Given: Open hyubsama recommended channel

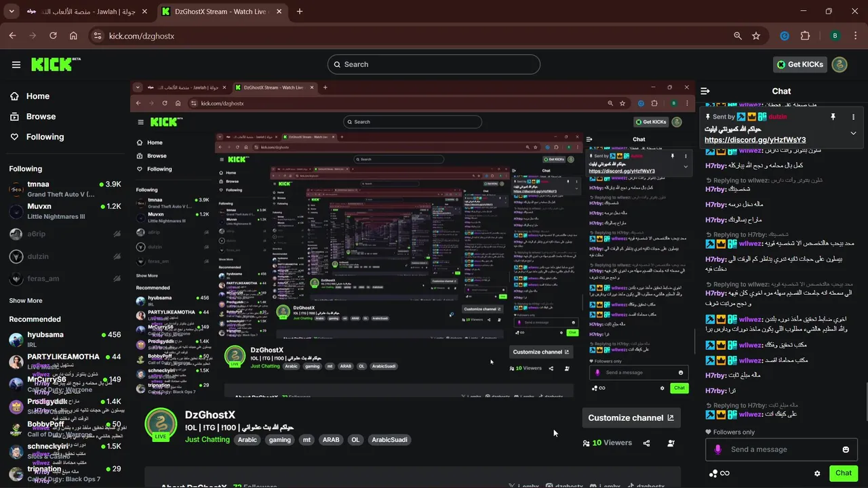Looking at the screenshot, I should pos(65,340).
